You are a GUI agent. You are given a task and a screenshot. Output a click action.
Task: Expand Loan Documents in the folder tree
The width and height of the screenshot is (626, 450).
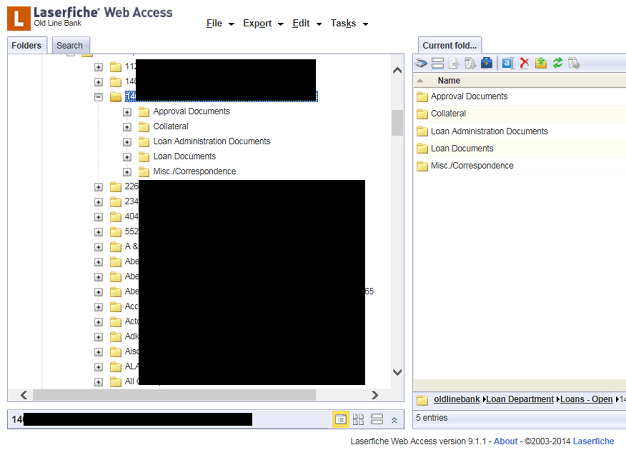click(127, 157)
